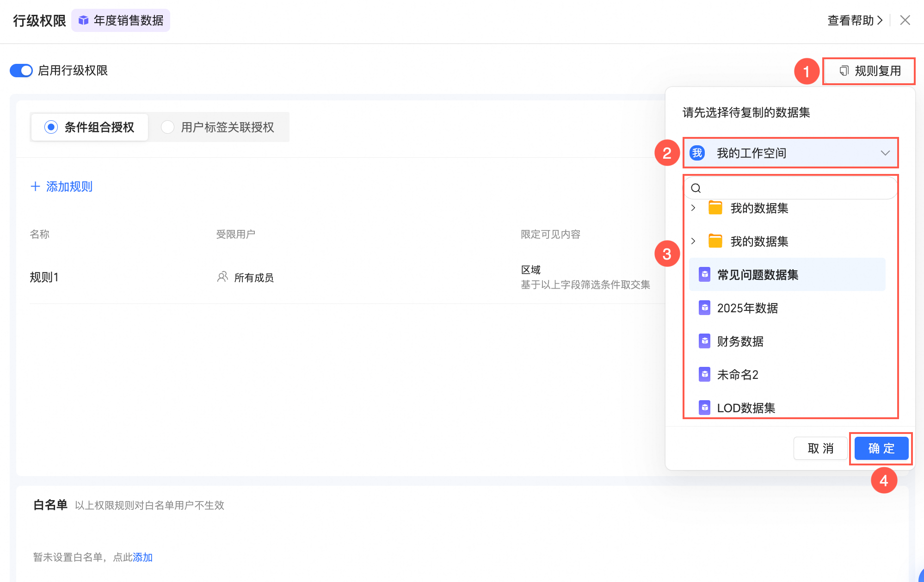
Task: Click the search magnifier icon
Action: pos(696,188)
